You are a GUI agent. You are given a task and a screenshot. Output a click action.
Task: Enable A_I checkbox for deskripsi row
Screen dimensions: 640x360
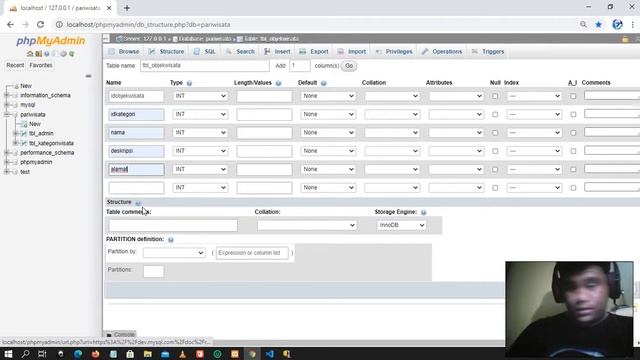pyautogui.click(x=573, y=151)
